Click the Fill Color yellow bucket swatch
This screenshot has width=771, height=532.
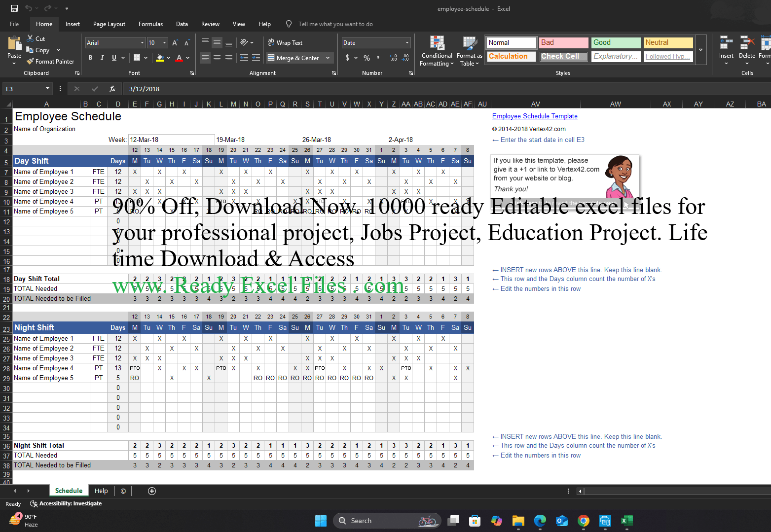pyautogui.click(x=160, y=58)
